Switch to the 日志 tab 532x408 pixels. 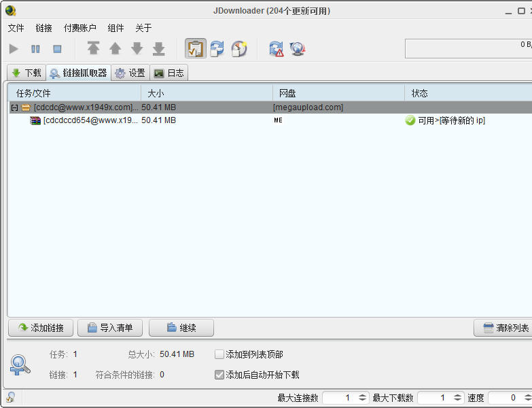pyautogui.click(x=169, y=73)
